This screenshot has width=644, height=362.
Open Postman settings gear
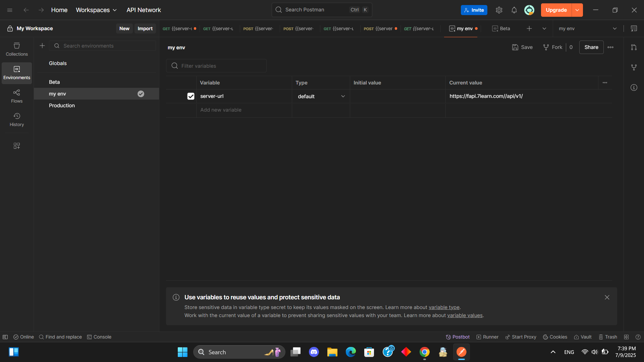[499, 10]
